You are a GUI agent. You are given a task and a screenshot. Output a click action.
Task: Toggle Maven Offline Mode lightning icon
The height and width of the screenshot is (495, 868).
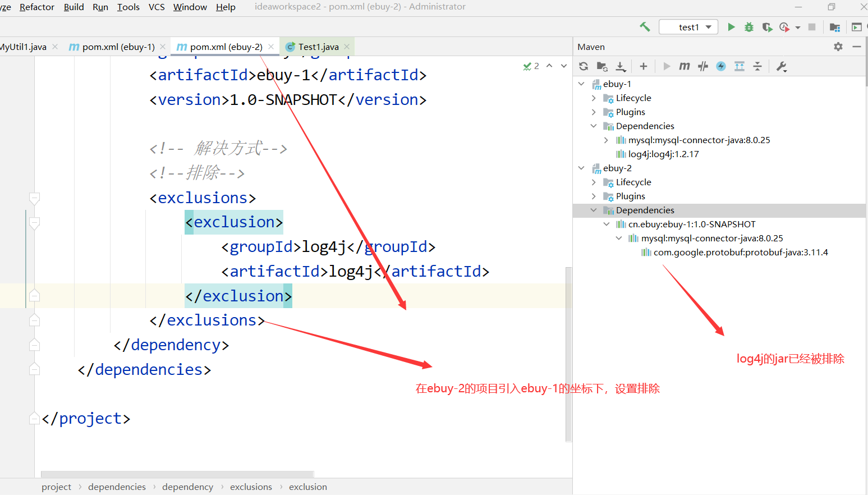pos(721,66)
